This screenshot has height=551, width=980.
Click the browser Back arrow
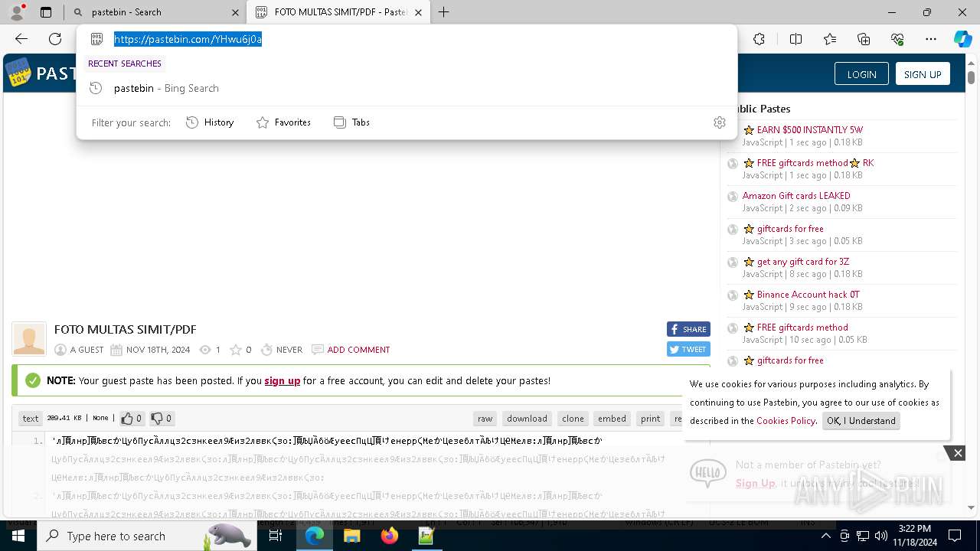pyautogui.click(x=21, y=39)
